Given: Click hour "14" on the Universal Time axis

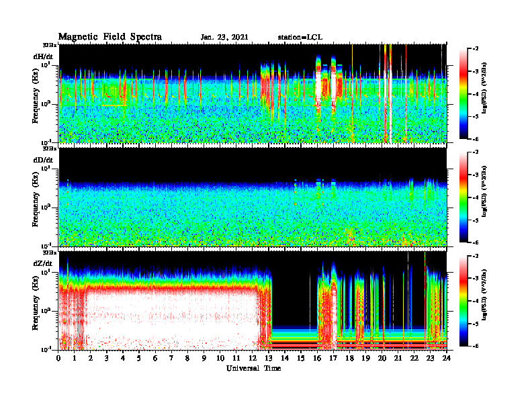Looking at the screenshot, I should point(285,358).
